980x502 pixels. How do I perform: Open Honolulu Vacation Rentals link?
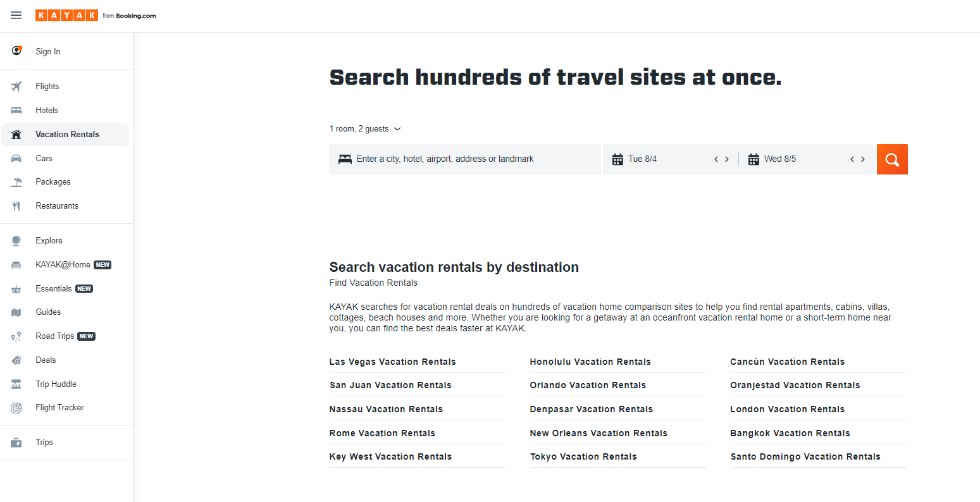pos(590,362)
